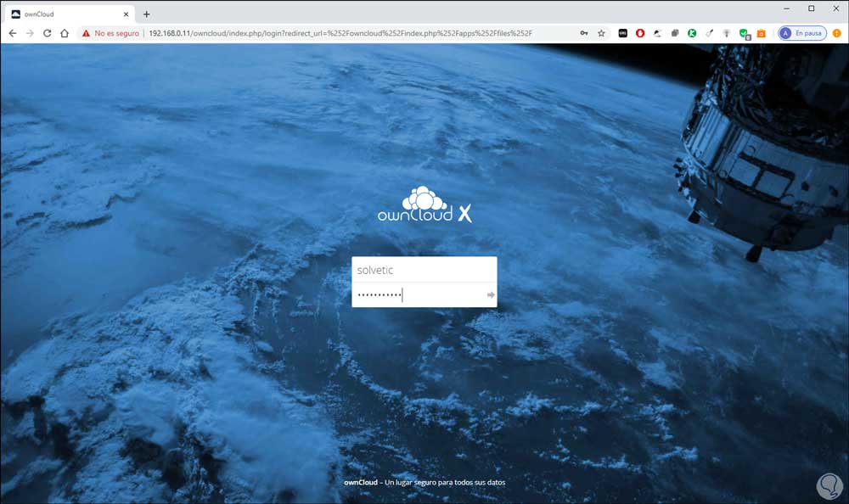Select the ownCloud browser tab
Screen dimensions: 849x504
[x=70, y=14]
